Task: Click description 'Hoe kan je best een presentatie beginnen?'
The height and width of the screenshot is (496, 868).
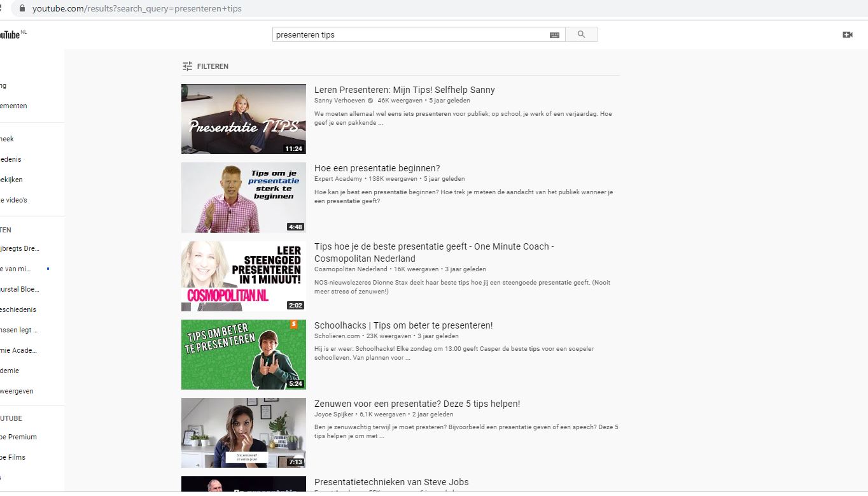Action: [463, 196]
